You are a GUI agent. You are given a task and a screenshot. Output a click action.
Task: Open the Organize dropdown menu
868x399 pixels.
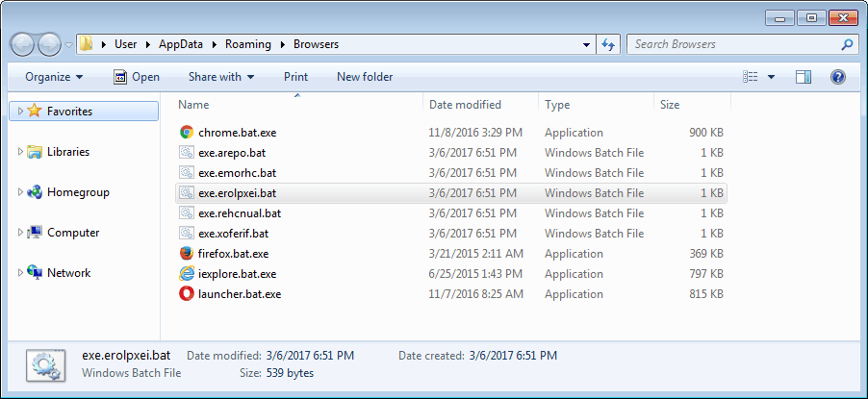54,77
